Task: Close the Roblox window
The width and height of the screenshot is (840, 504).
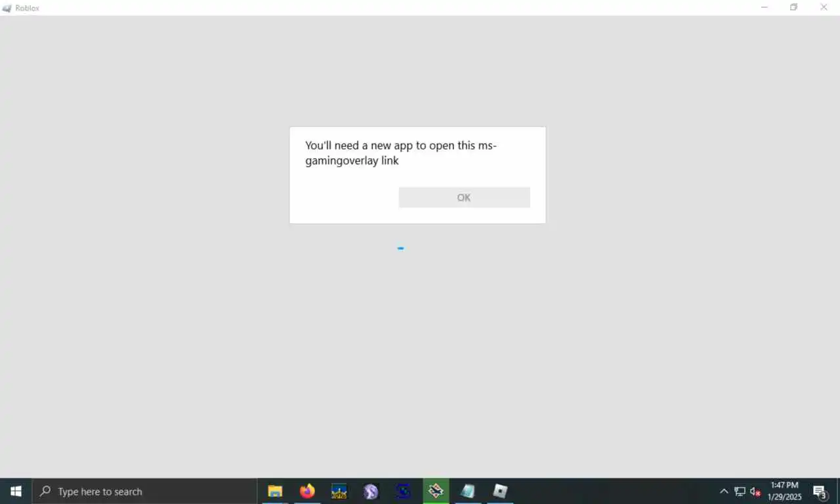Action: pos(824,7)
